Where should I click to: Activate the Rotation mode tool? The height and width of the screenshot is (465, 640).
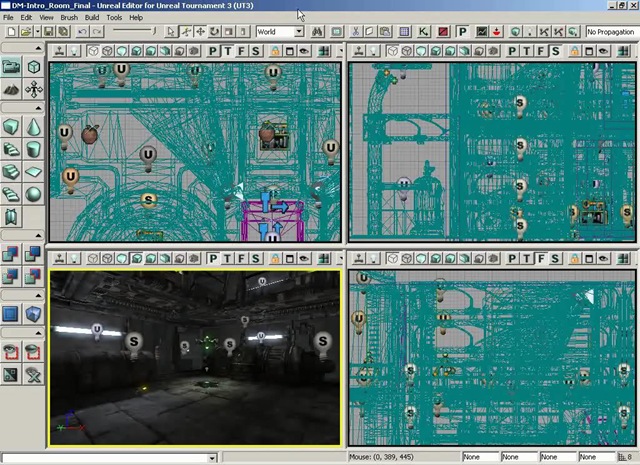tap(214, 31)
